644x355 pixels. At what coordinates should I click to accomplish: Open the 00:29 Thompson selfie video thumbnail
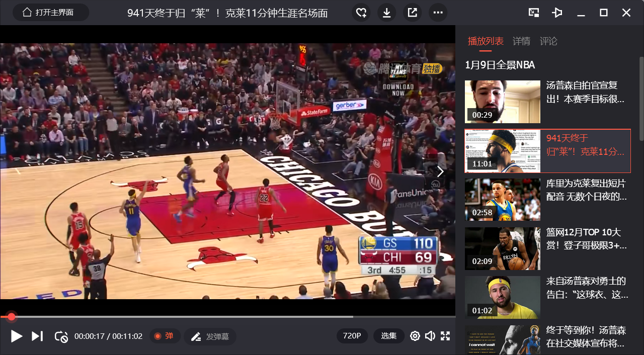click(502, 102)
